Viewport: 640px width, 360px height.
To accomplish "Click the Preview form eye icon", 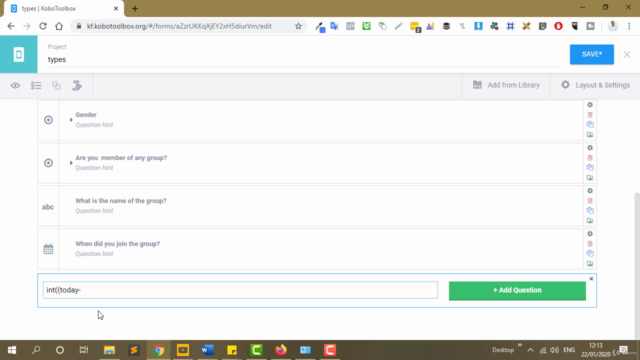I will (x=15, y=85).
